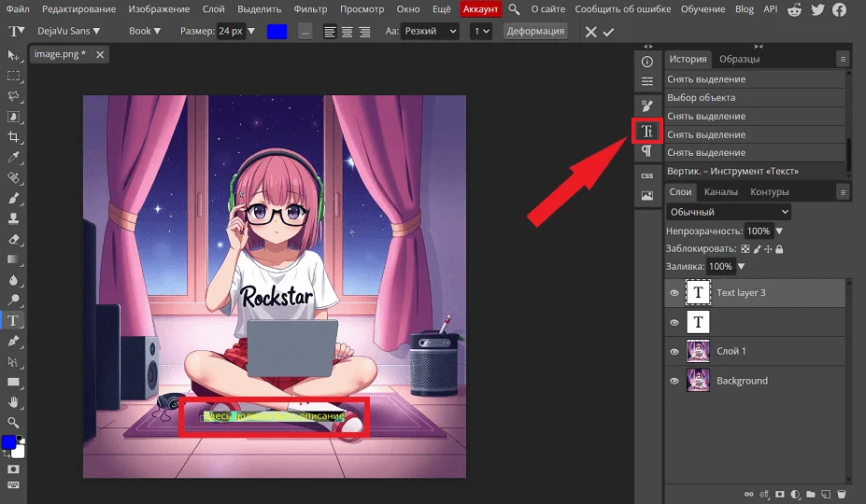Hide the Слой 1 layer
The image size is (866, 504).
coord(674,352)
